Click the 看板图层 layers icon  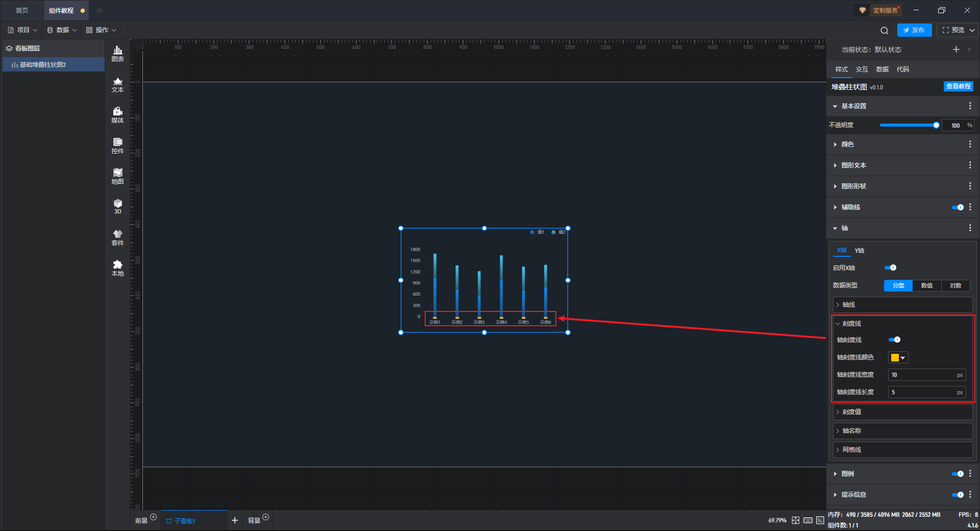9,49
